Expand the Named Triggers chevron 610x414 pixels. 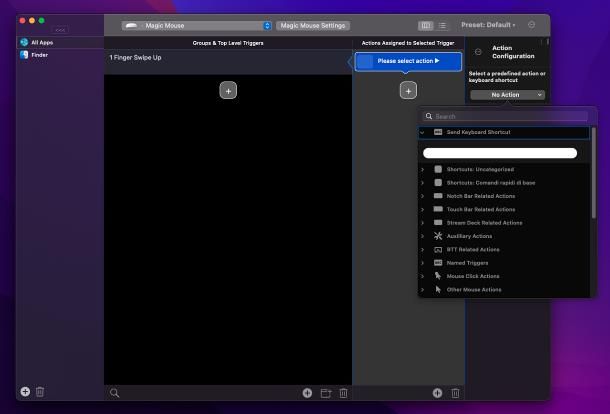tap(422, 263)
